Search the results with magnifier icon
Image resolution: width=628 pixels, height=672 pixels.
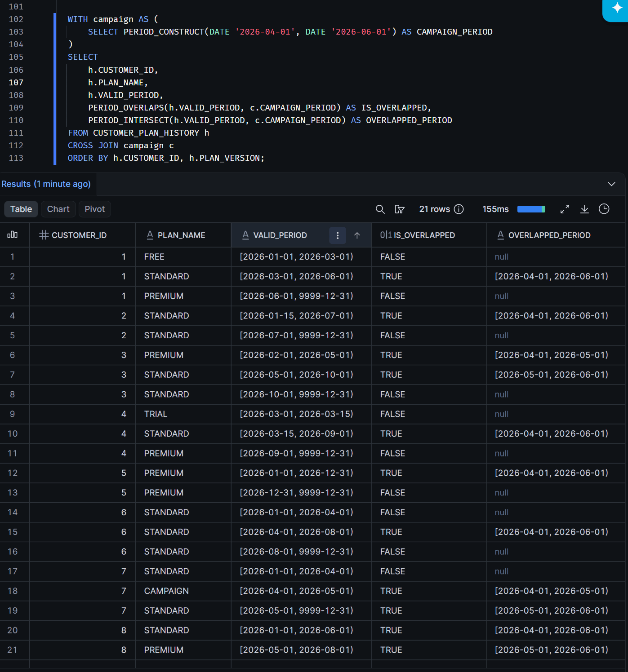point(380,209)
